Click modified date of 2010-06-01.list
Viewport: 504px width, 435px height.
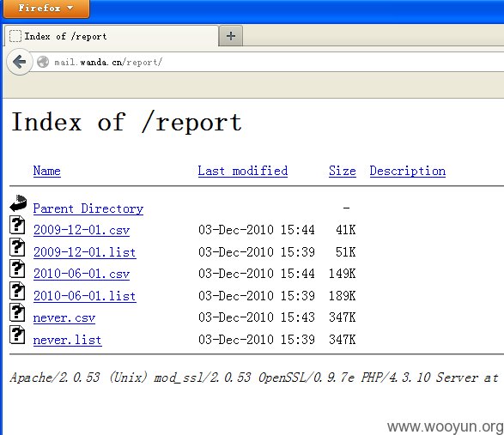coord(257,296)
